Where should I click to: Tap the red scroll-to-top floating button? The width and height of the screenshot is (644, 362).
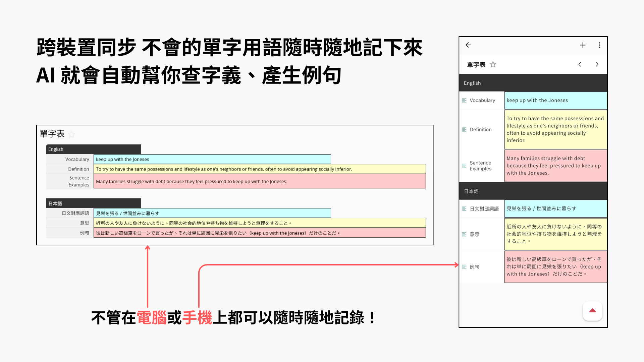tap(592, 311)
